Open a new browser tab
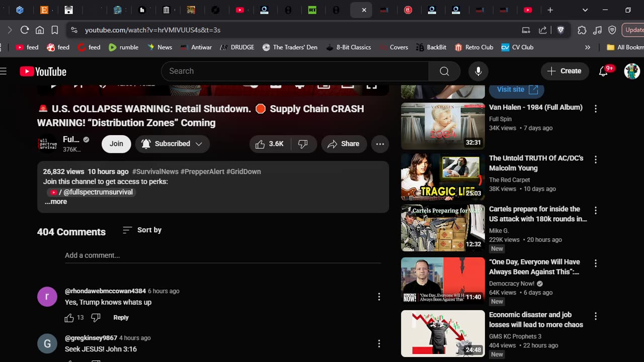 click(550, 10)
